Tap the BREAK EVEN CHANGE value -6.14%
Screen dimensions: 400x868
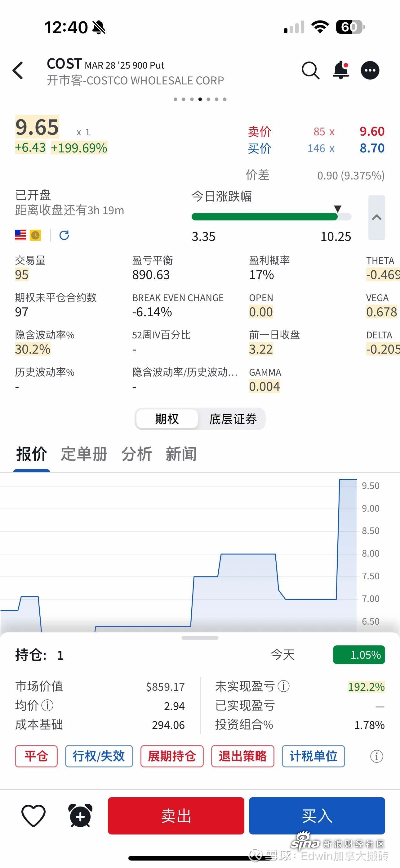pyautogui.click(x=152, y=312)
